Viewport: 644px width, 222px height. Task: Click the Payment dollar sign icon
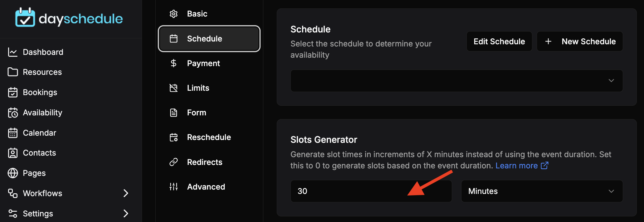(173, 63)
